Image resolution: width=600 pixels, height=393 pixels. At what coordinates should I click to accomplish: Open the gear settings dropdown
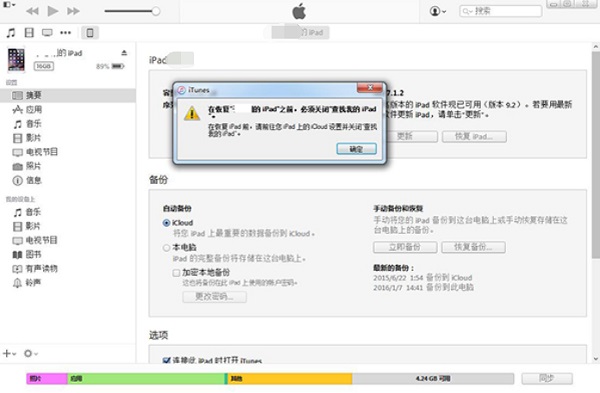31,354
